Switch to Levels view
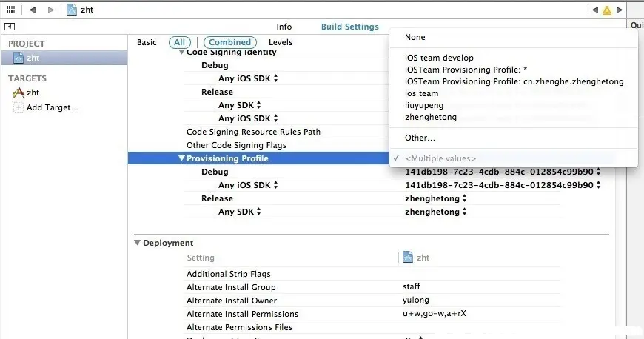644x339 pixels. point(281,42)
